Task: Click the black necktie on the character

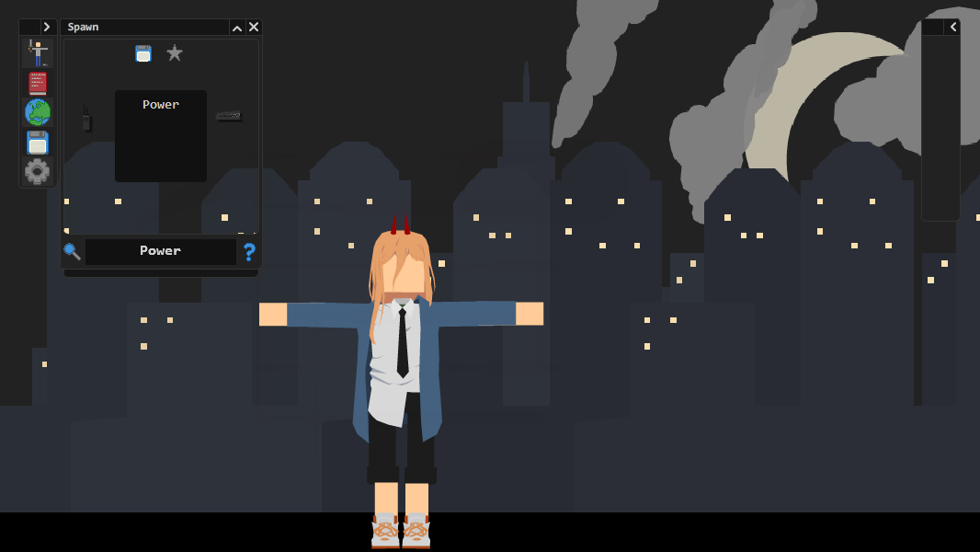Action: pyautogui.click(x=404, y=342)
